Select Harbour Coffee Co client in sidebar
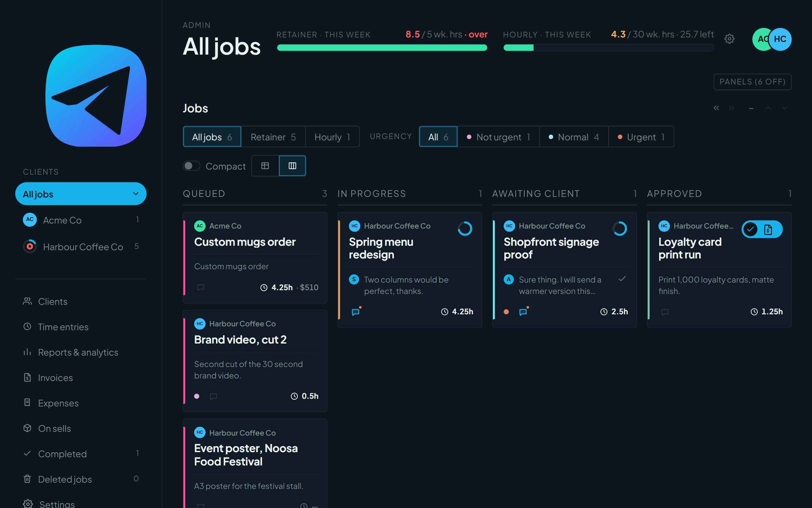This screenshot has height=508, width=812. pos(81,247)
